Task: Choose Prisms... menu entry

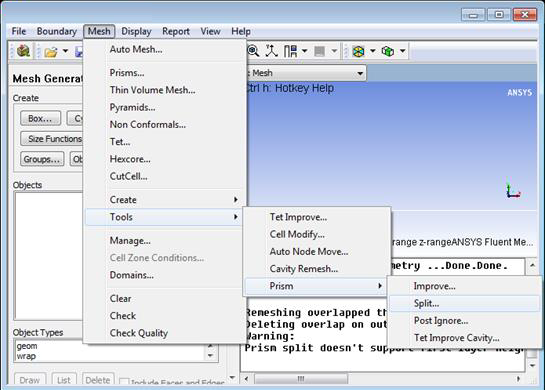Action: 164,73
